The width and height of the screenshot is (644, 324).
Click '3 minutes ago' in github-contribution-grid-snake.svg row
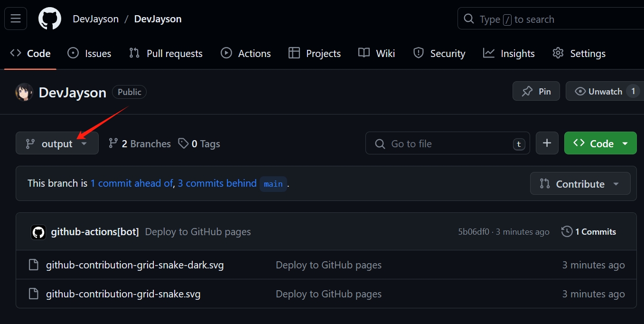coord(593,294)
